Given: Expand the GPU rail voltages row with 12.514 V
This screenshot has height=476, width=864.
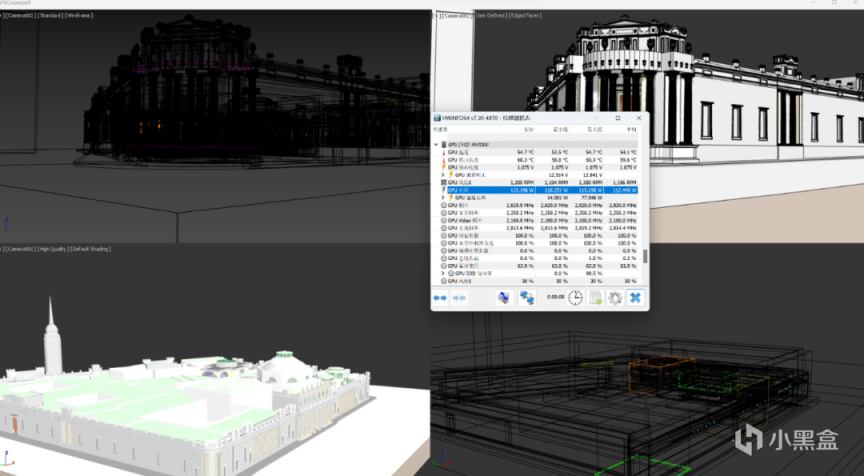Looking at the screenshot, I should click(x=443, y=175).
